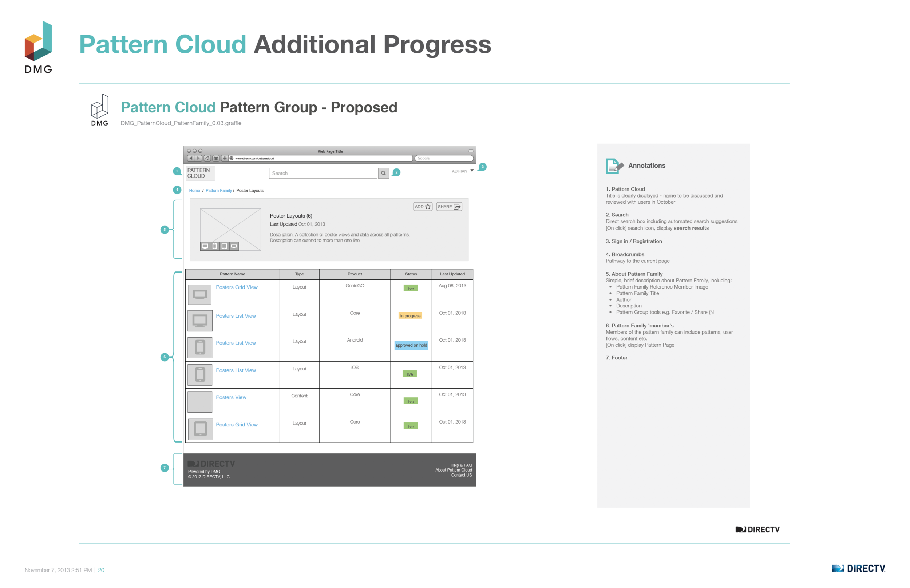Click the Type column header

coord(299,274)
